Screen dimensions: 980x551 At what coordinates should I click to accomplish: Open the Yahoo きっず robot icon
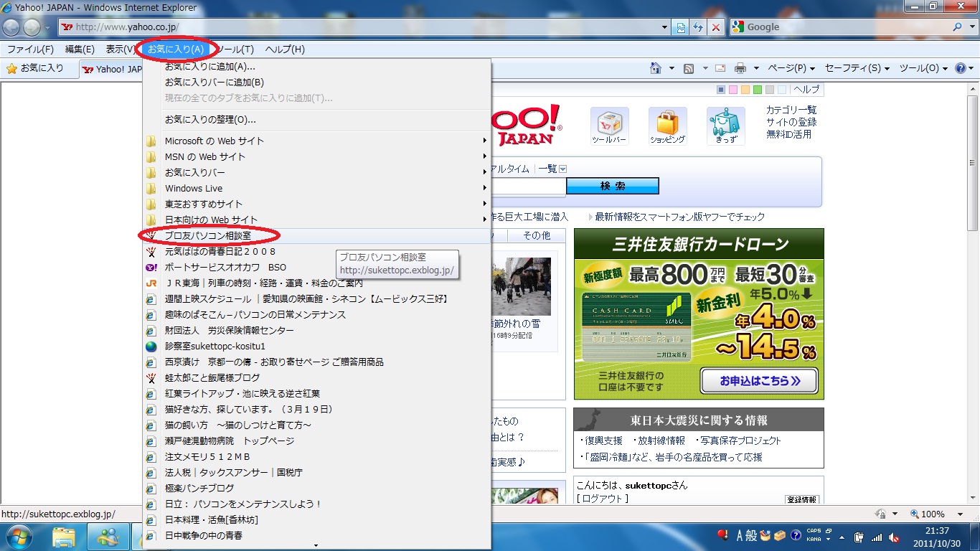[x=726, y=127]
